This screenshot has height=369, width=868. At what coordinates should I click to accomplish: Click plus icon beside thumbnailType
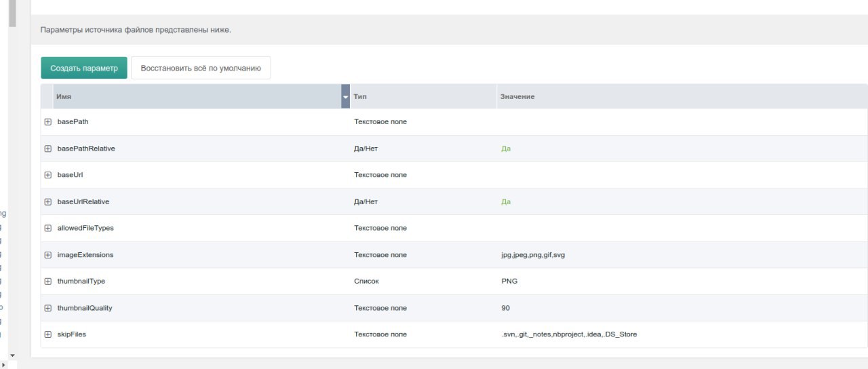coord(48,281)
